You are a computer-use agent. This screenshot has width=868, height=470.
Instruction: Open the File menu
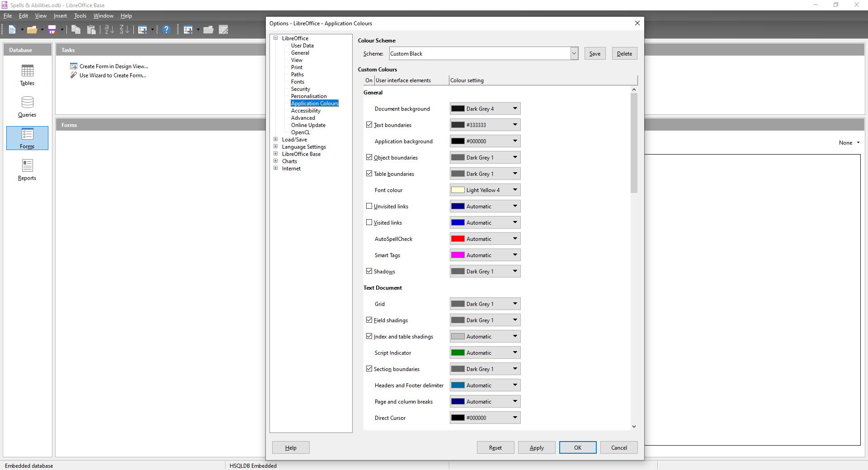click(x=8, y=16)
